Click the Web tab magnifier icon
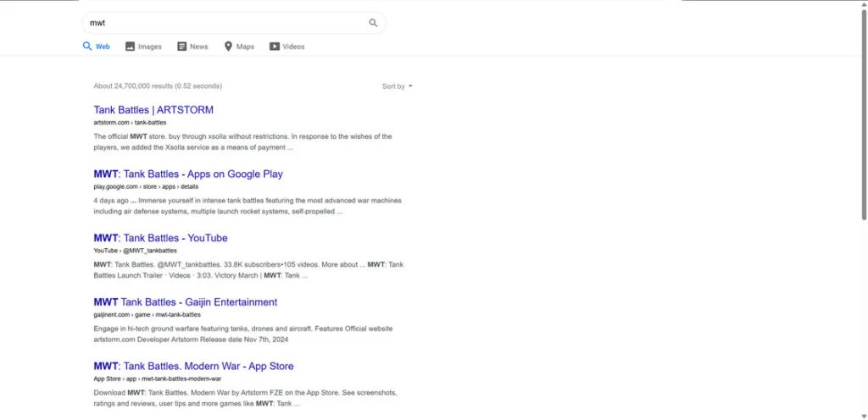Viewport: 868px width, 420px height. point(87,47)
